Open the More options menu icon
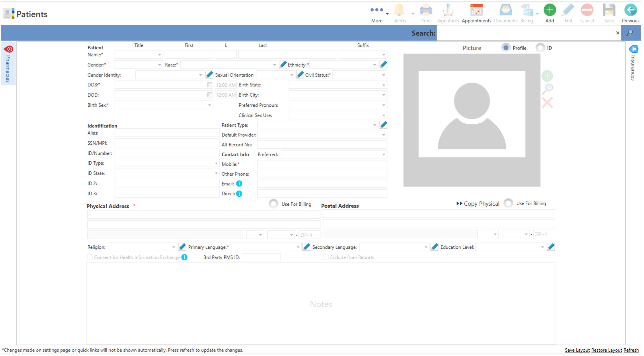644x356 pixels. 377,10
